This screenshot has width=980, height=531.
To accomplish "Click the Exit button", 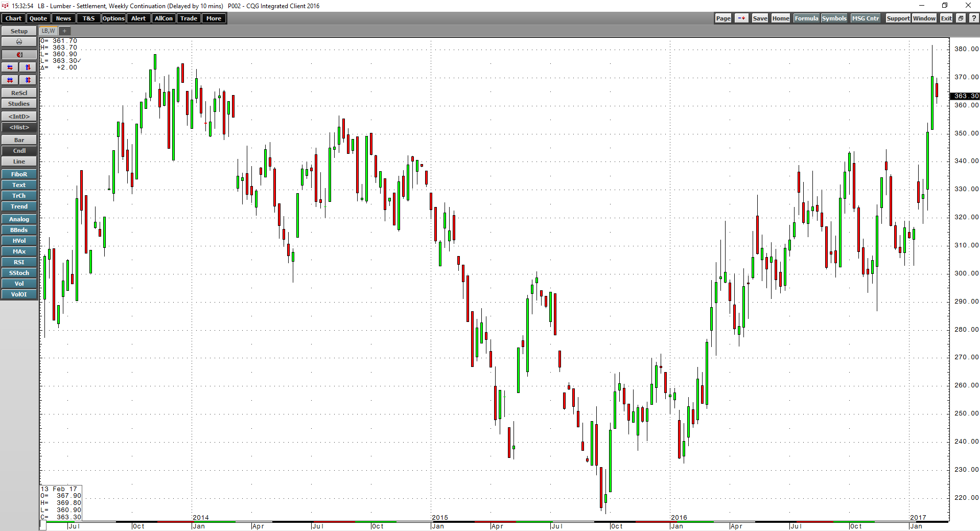I will 946,18.
